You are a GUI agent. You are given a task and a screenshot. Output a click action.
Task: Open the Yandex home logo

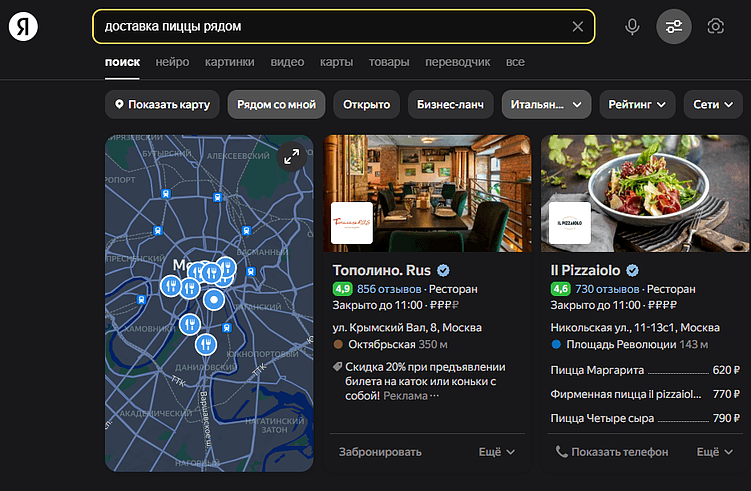click(23, 26)
